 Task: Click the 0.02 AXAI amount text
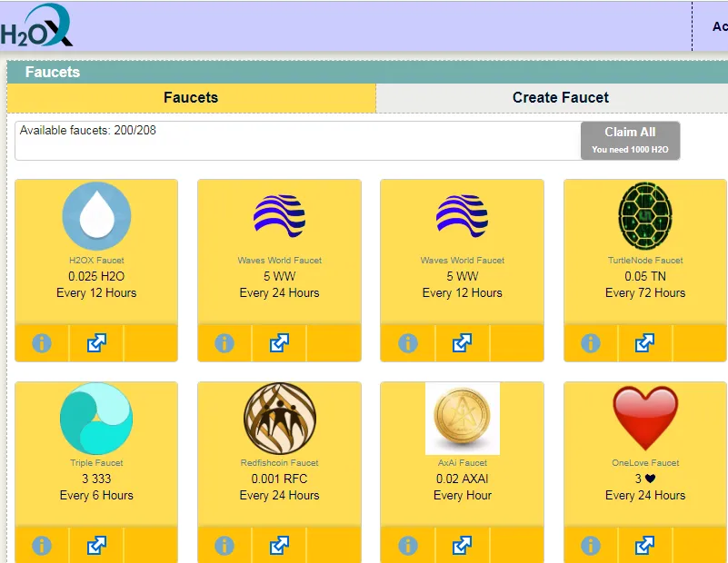point(463,479)
